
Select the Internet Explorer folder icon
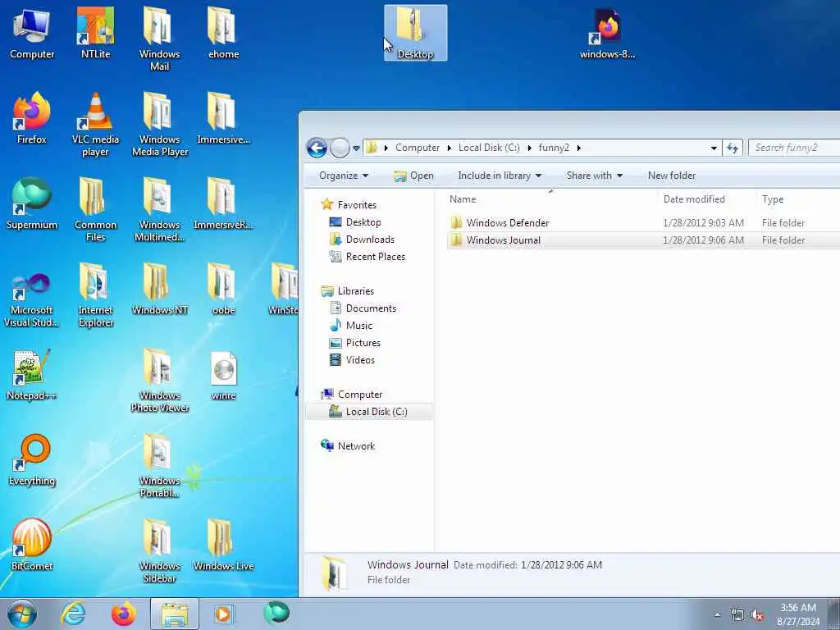click(95, 294)
